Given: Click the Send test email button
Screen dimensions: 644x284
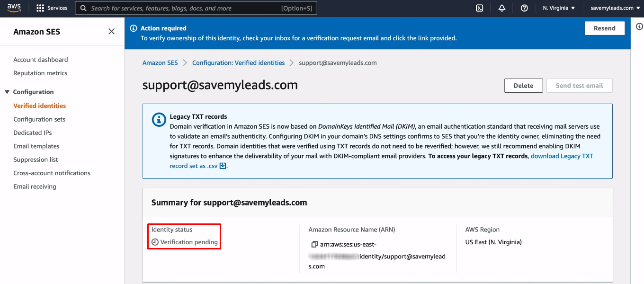Looking at the screenshot, I should [580, 86].
